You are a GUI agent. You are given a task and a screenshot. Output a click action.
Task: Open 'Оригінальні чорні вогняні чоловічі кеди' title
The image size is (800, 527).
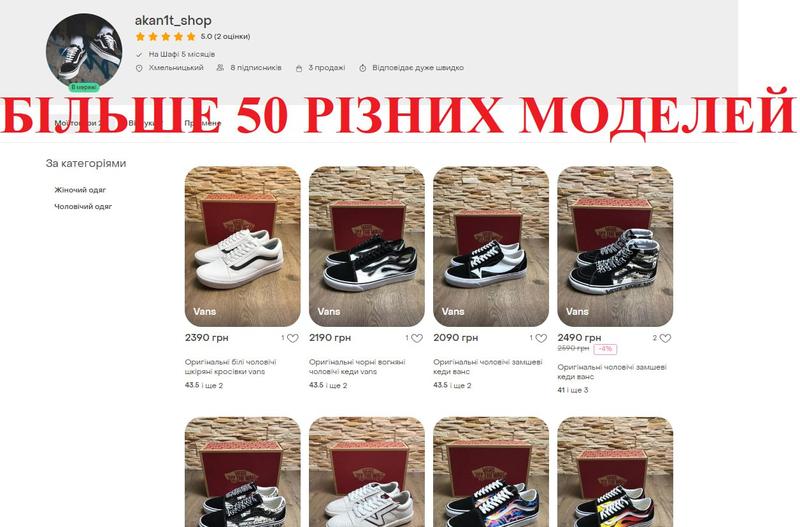pyautogui.click(x=357, y=367)
